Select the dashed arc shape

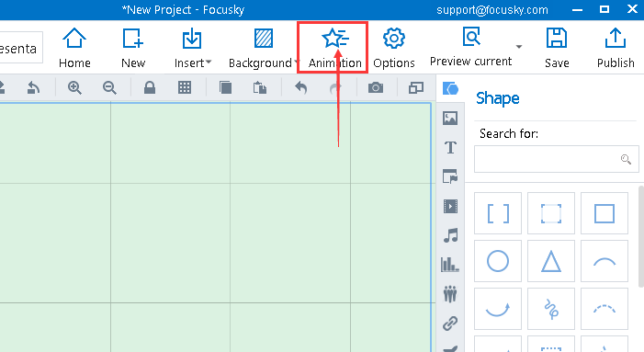604,309
